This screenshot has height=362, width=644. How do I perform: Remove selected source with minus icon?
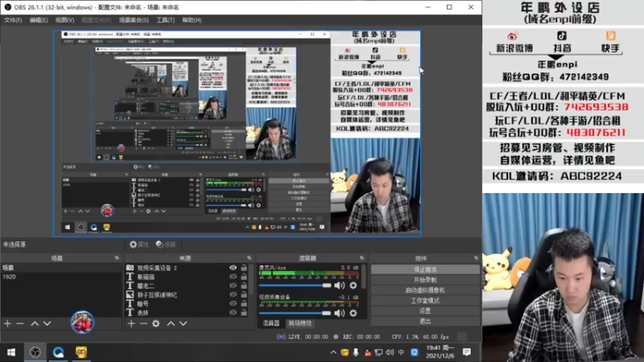143,323
